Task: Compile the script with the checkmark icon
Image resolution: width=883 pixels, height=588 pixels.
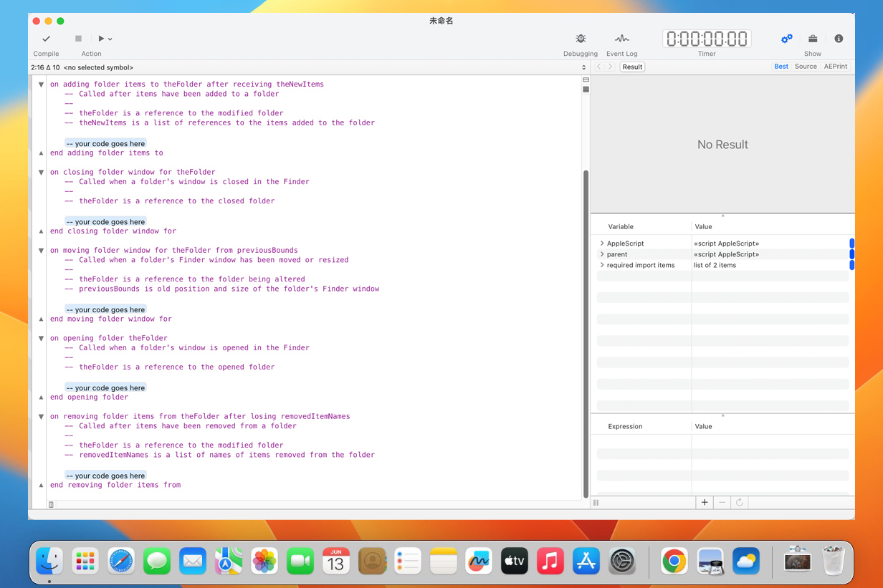Action: click(47, 39)
